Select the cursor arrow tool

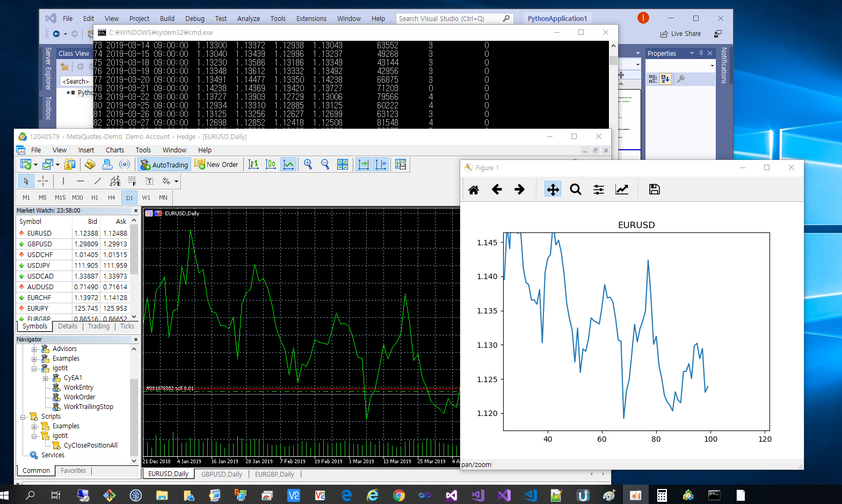click(x=26, y=181)
